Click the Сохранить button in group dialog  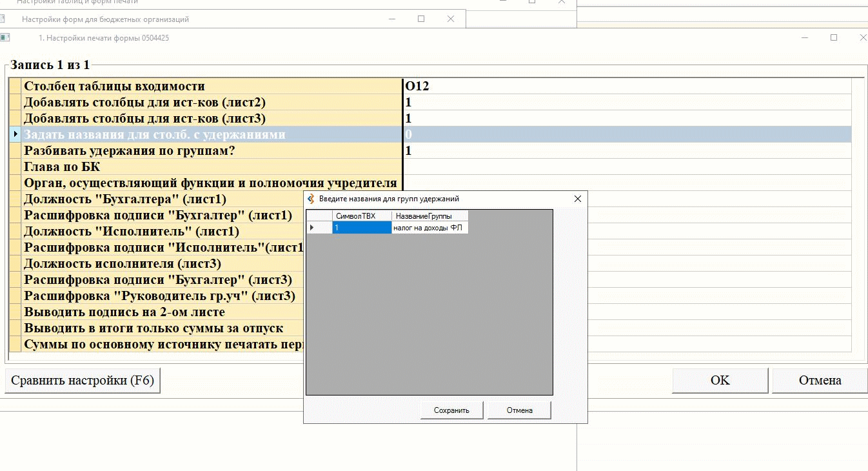[451, 410]
